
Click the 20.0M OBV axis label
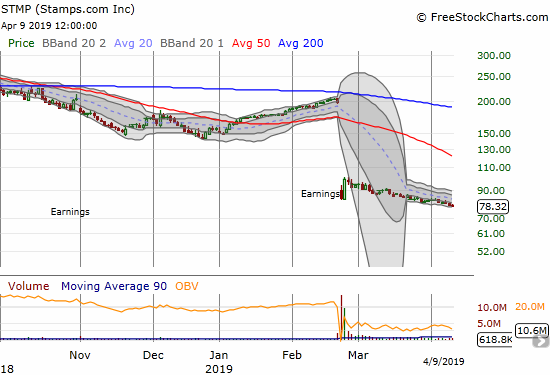530,307
